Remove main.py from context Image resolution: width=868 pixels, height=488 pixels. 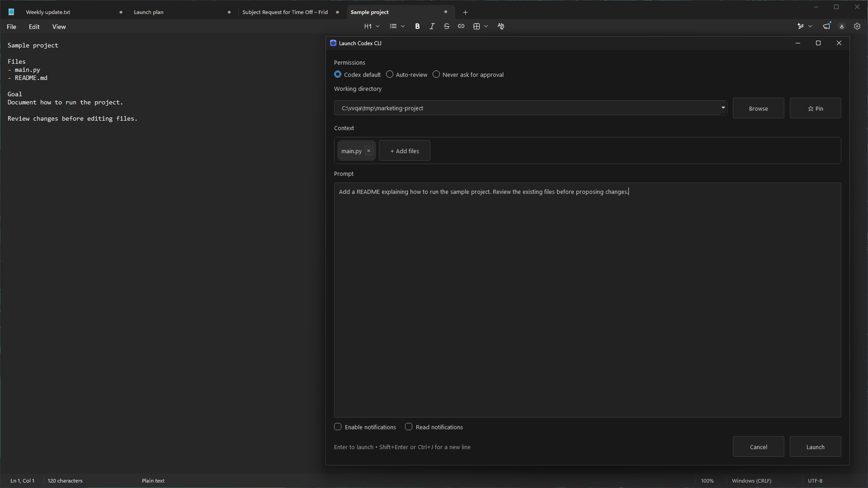(369, 151)
